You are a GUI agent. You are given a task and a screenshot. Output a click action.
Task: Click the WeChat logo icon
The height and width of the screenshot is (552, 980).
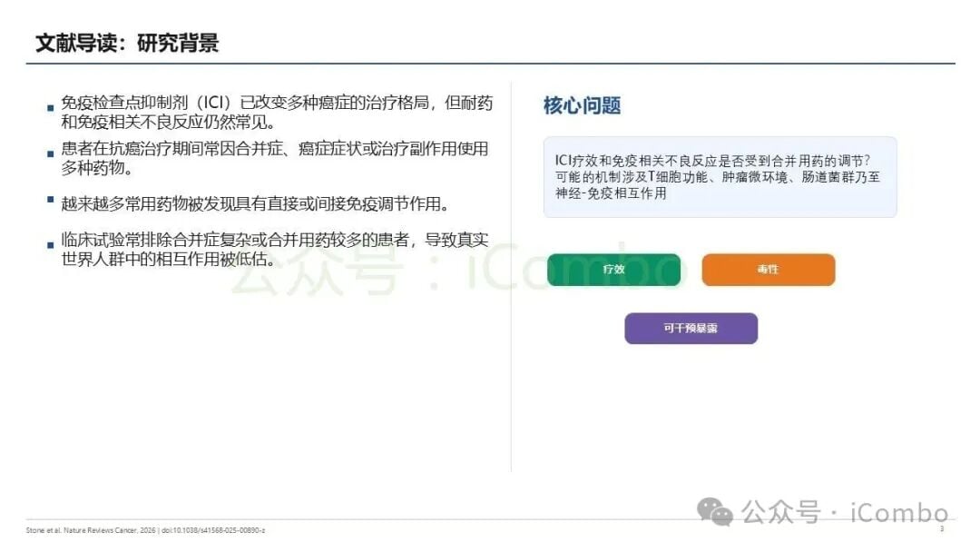[715, 512]
